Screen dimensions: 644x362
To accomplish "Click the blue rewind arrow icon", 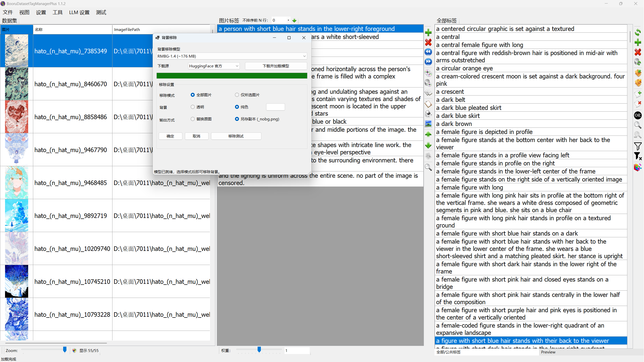I will tap(428, 52).
